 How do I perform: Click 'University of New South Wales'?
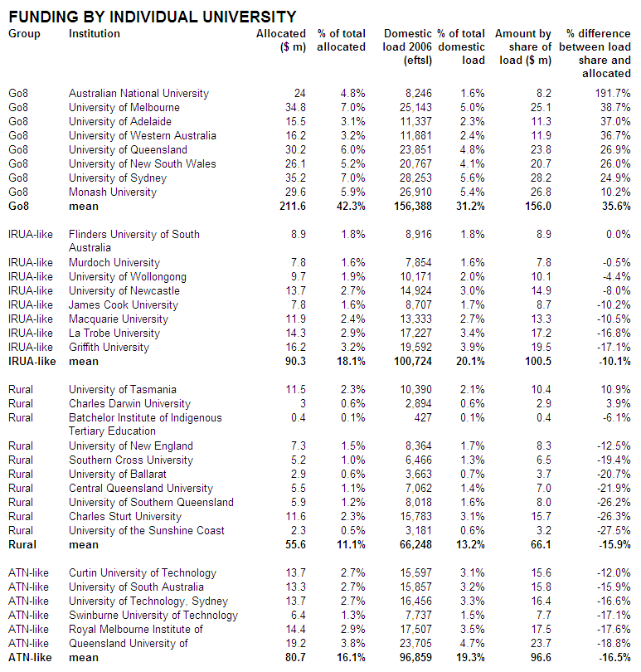[143, 164]
